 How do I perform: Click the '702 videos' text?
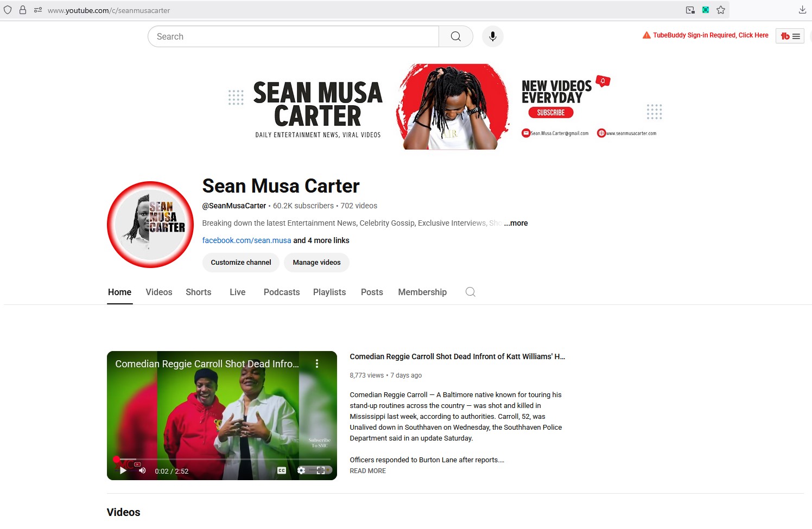[359, 206]
